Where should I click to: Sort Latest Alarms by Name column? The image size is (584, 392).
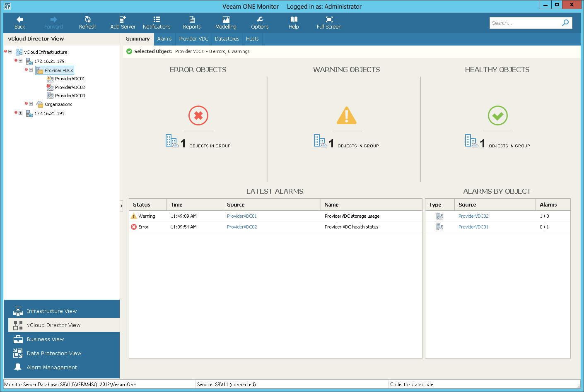371,204
